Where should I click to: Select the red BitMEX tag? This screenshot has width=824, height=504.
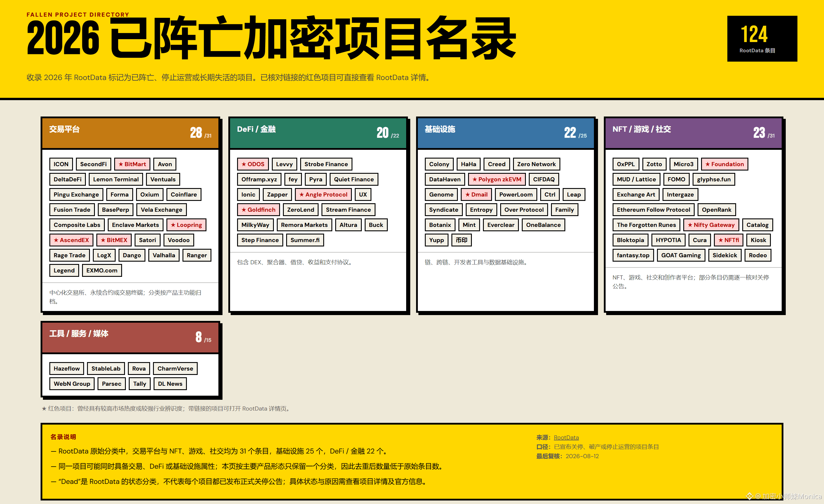[x=114, y=240]
